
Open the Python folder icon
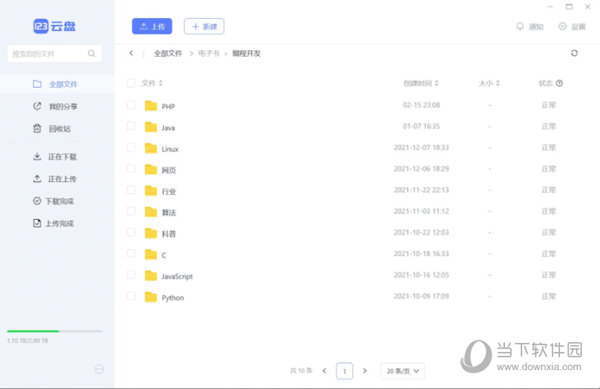[151, 297]
